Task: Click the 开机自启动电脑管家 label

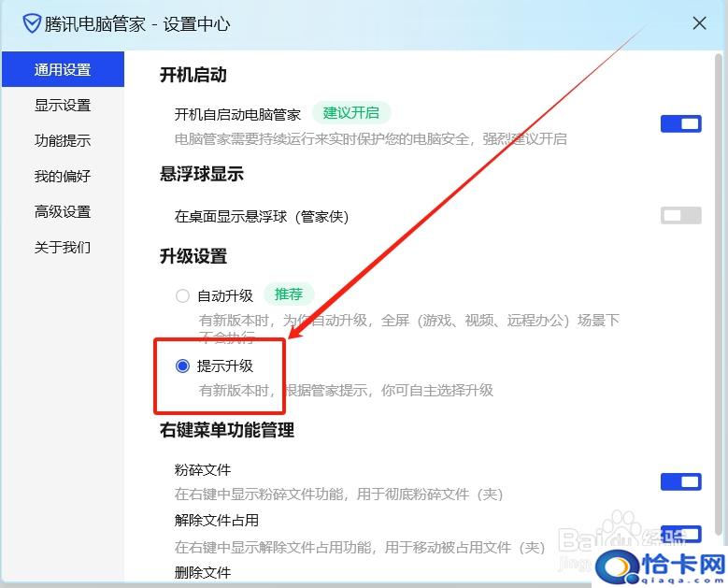Action: click(x=237, y=114)
